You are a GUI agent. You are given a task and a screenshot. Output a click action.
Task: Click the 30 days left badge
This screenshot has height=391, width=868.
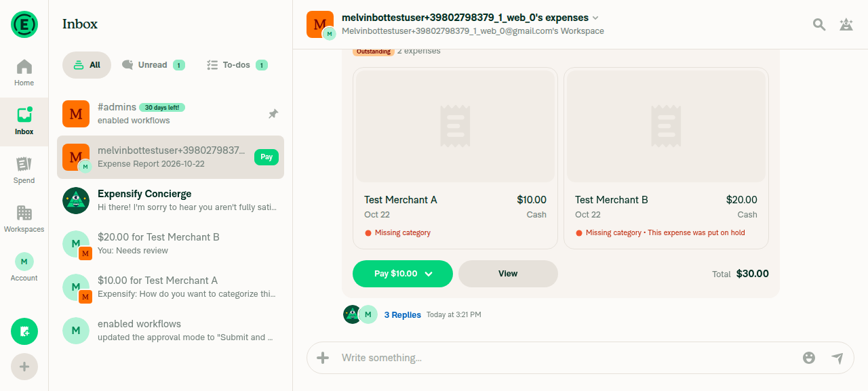pyautogui.click(x=162, y=107)
